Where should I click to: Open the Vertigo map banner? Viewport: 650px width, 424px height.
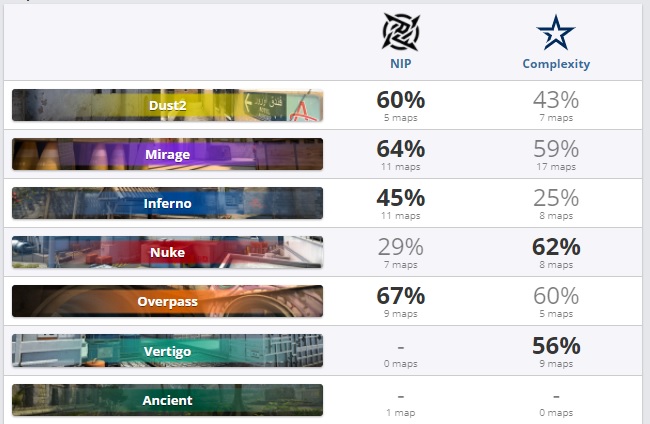[x=168, y=350]
